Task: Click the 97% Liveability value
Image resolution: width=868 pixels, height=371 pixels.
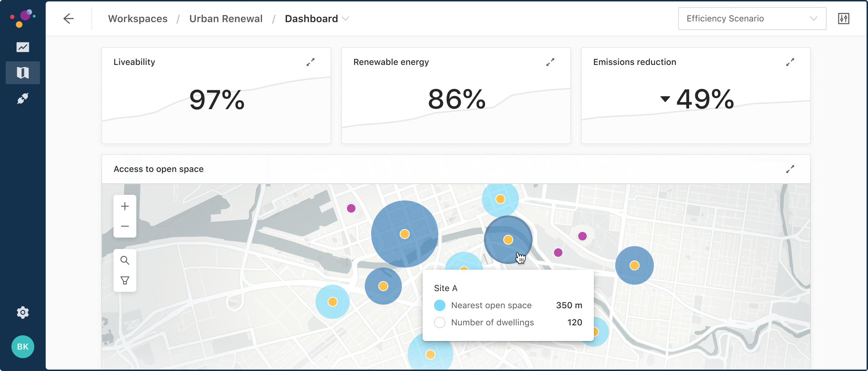Action: click(217, 100)
